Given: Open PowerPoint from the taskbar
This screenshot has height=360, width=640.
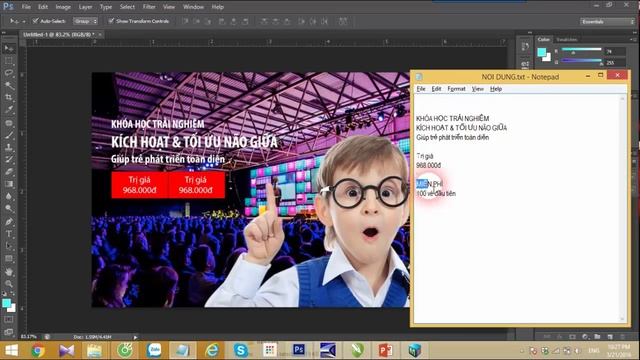Looking at the screenshot, I should tap(385, 350).
